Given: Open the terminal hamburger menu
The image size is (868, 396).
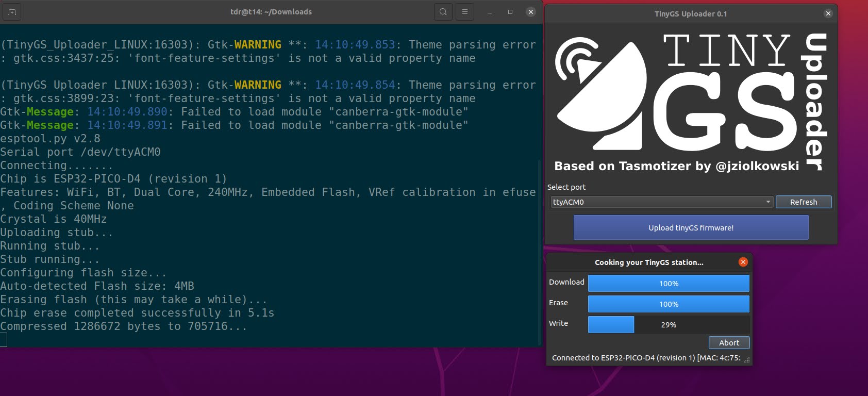Looking at the screenshot, I should coord(464,12).
